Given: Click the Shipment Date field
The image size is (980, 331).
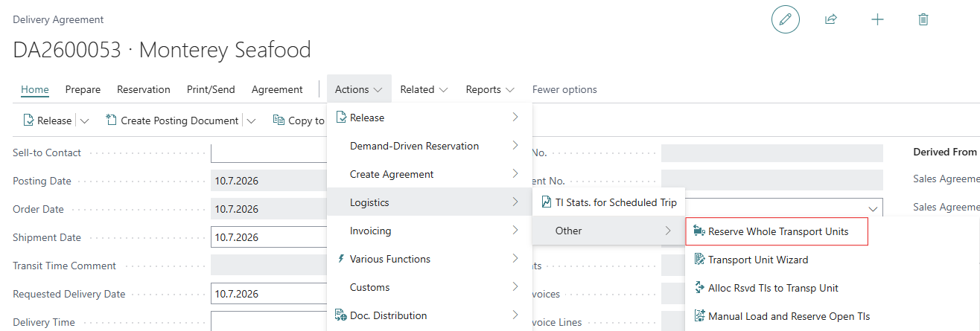Looking at the screenshot, I should (x=269, y=237).
